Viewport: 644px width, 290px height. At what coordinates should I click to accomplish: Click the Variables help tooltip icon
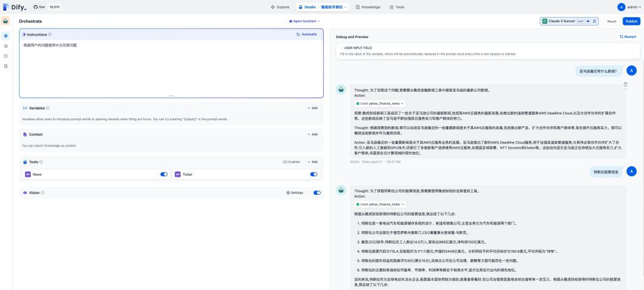click(x=48, y=108)
